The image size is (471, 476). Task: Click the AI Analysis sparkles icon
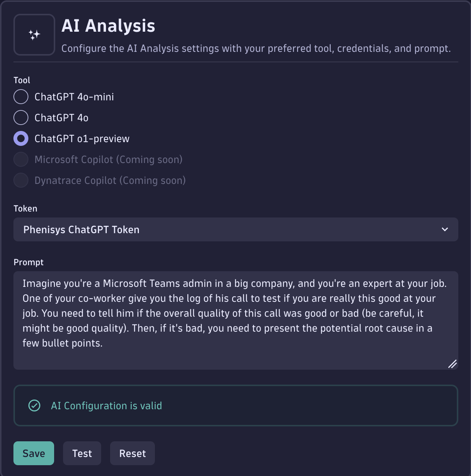tap(34, 34)
